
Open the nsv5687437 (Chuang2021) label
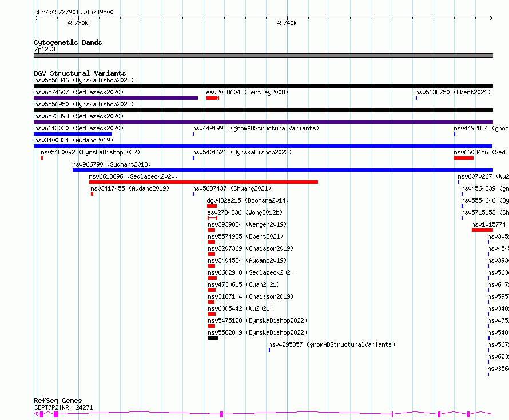(232, 188)
